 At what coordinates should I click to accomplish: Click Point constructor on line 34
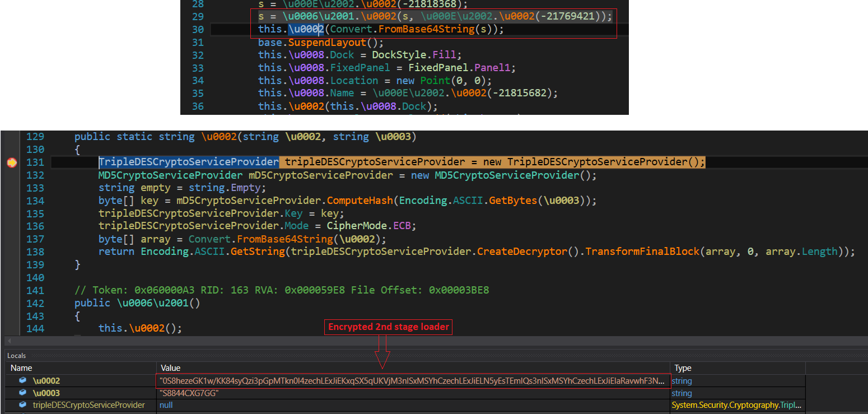tap(435, 81)
